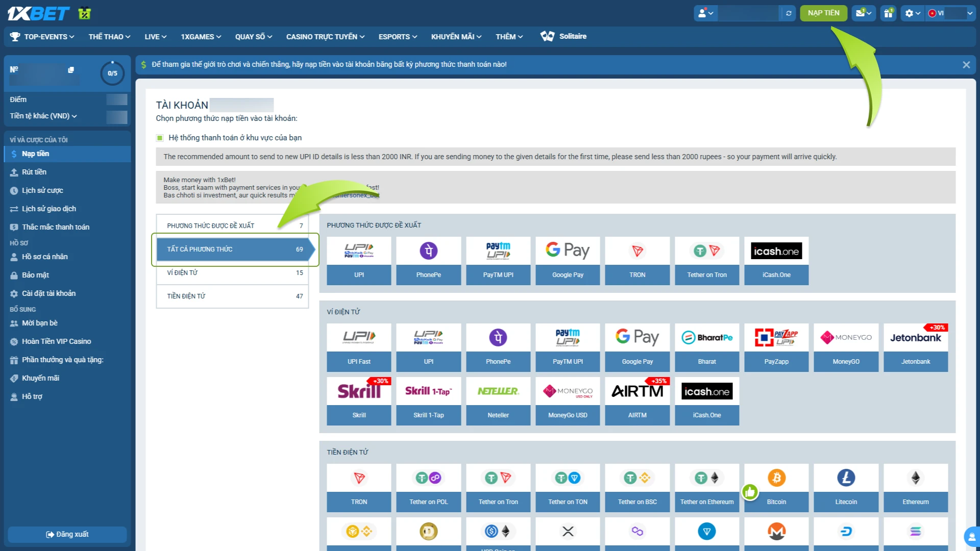
Task: Open Lịch sử giao dịch in sidebar
Action: 67,209
